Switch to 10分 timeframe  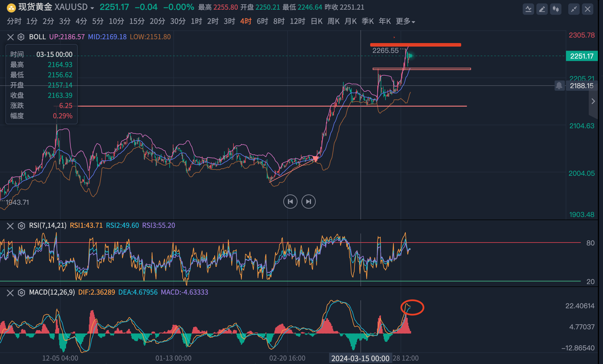[x=116, y=21]
